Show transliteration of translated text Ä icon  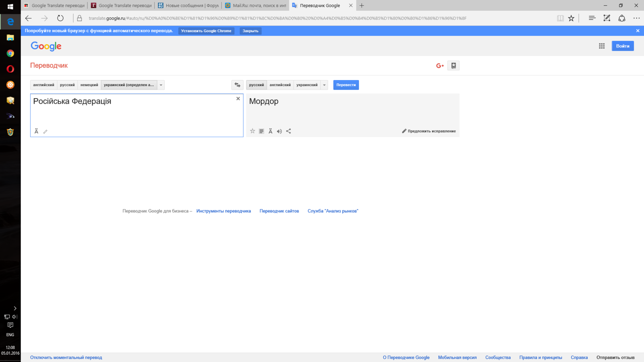tap(270, 131)
